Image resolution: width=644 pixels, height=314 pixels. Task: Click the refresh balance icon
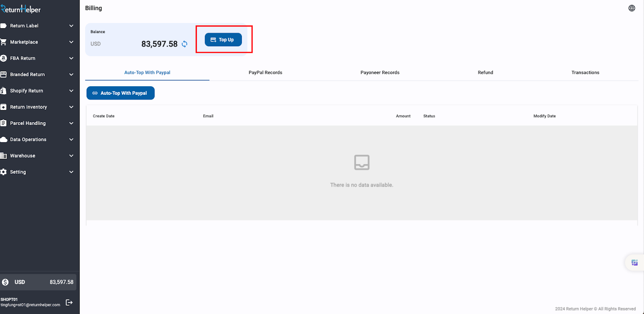pos(184,44)
